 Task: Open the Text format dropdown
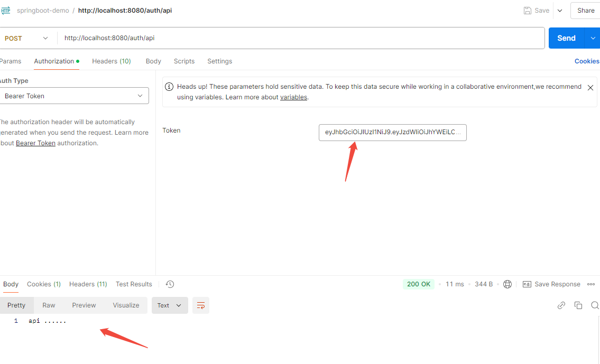(x=170, y=305)
